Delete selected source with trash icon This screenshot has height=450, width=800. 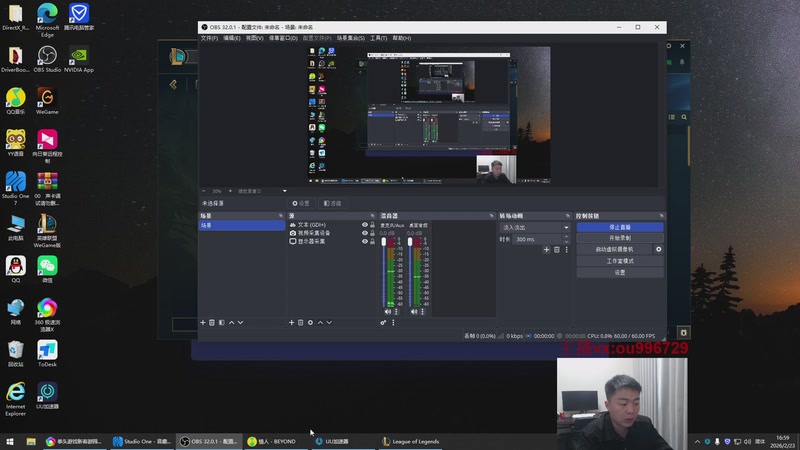pyautogui.click(x=301, y=322)
